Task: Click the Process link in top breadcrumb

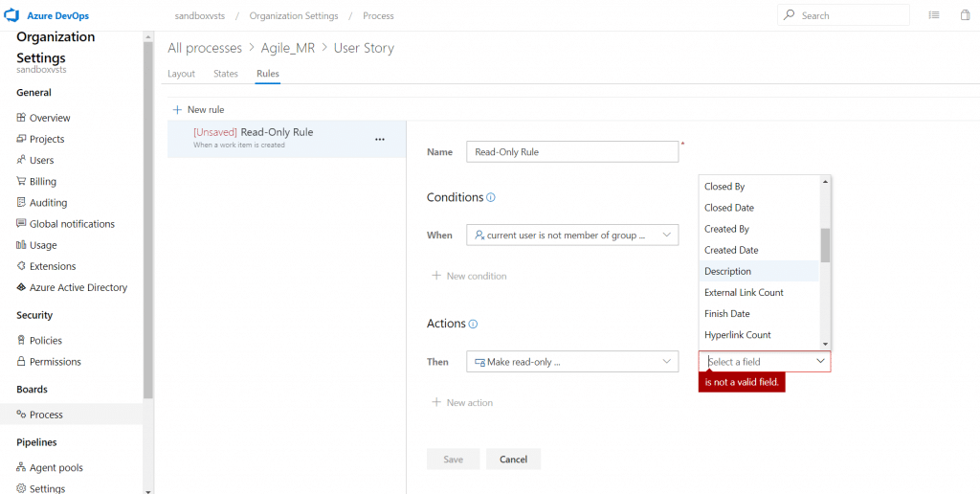Action: pyautogui.click(x=378, y=15)
